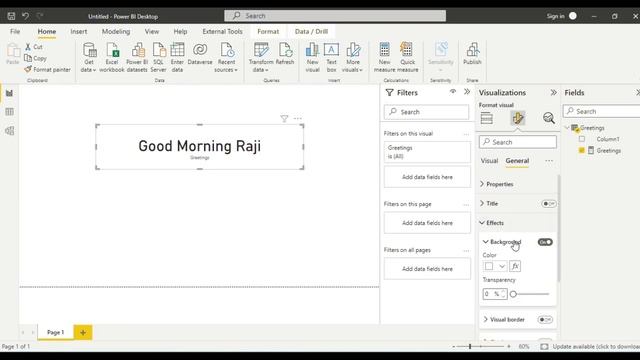This screenshot has height=360, width=640.
Task: Click the filter icon above the card visual
Action: [284, 119]
